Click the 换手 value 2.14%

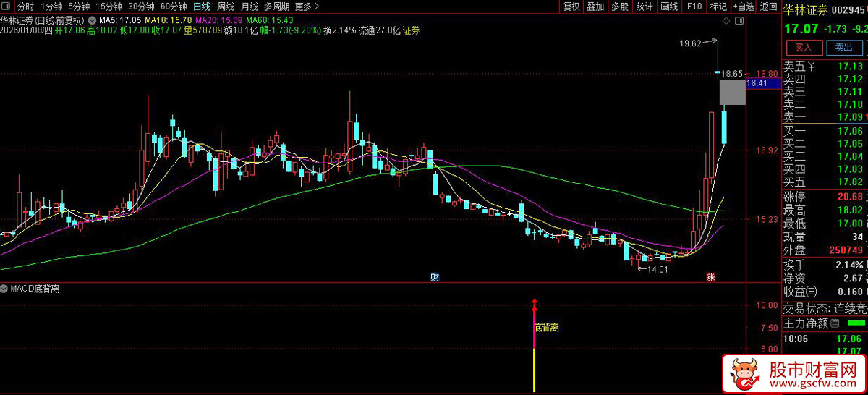pyautogui.click(x=848, y=265)
